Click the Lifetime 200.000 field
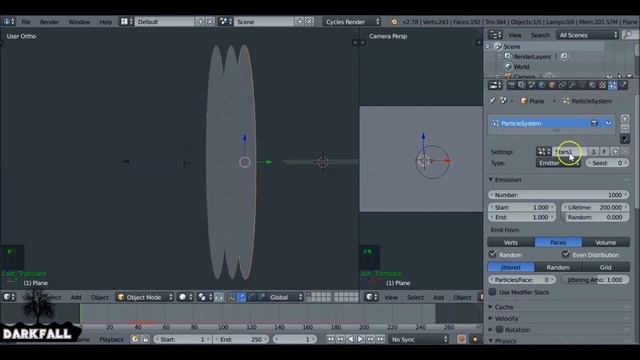Image resolution: width=640 pixels, height=360 pixels. 595,207
